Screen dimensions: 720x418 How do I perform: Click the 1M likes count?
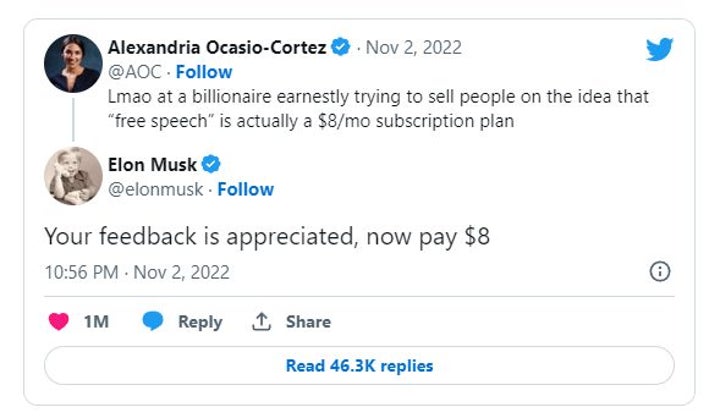(96, 322)
